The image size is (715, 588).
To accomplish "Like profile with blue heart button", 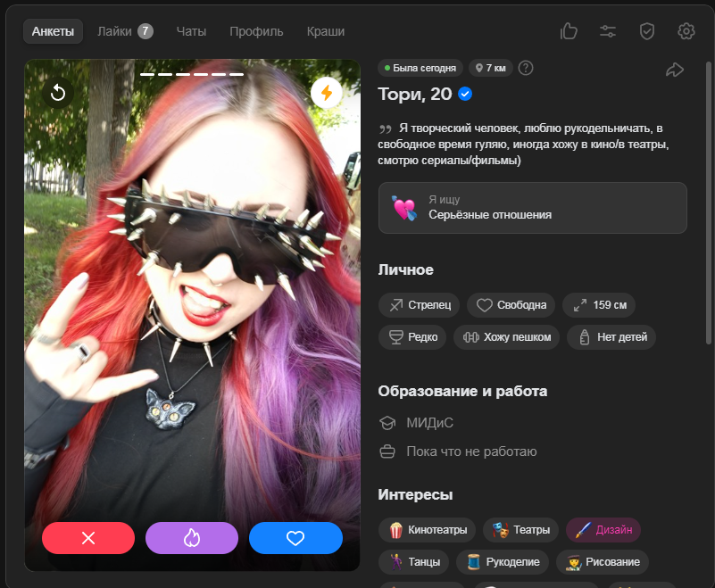I will tap(295, 538).
